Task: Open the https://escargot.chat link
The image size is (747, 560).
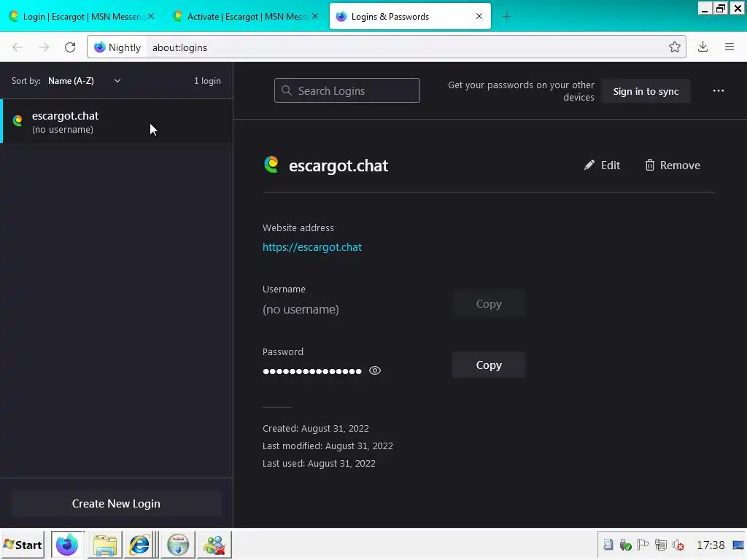Action: (312, 247)
